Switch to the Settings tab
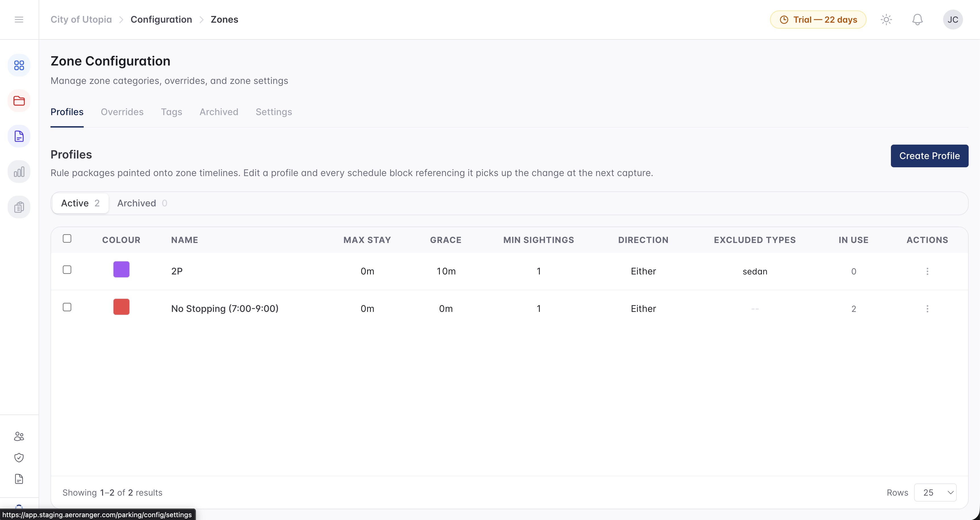 pos(274,112)
